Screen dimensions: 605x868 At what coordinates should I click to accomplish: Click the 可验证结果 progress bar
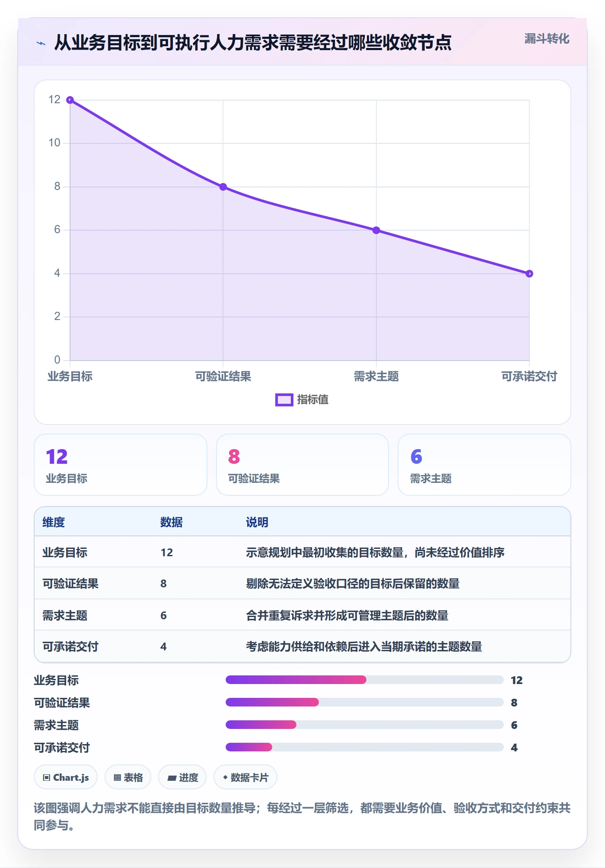365,702
